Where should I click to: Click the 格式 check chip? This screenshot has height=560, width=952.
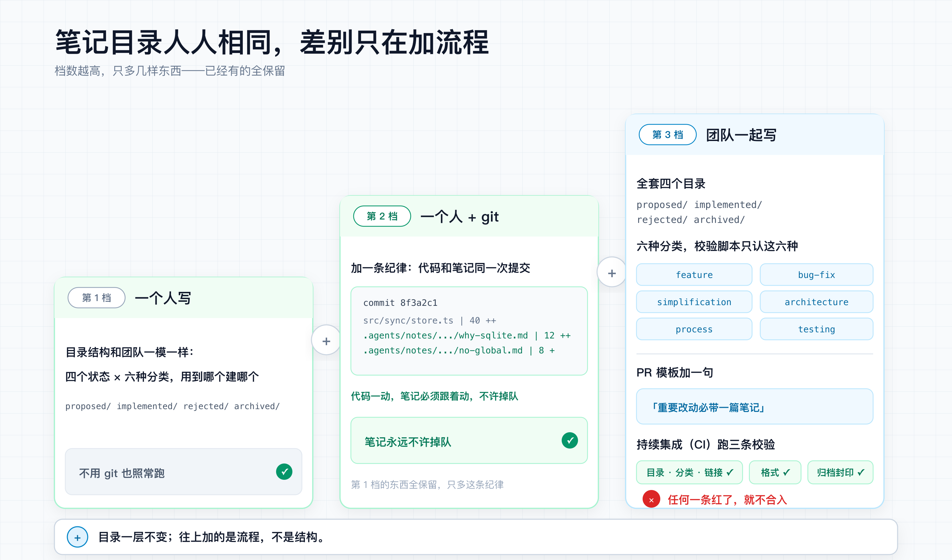coord(775,472)
